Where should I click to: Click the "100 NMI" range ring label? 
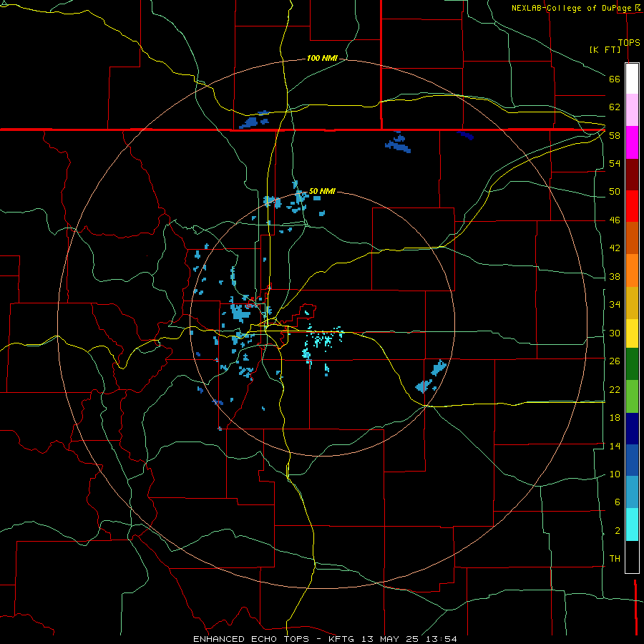322,58
